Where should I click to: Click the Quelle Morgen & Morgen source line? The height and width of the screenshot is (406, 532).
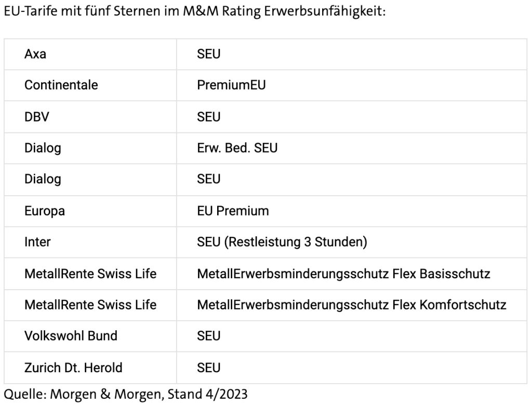pos(126,395)
